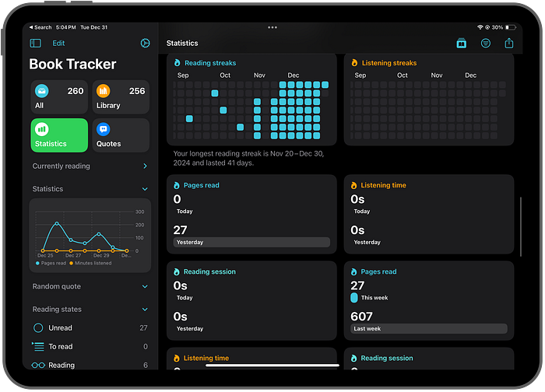
Task: Open the bottom Reading session card header
Action: coord(387,358)
